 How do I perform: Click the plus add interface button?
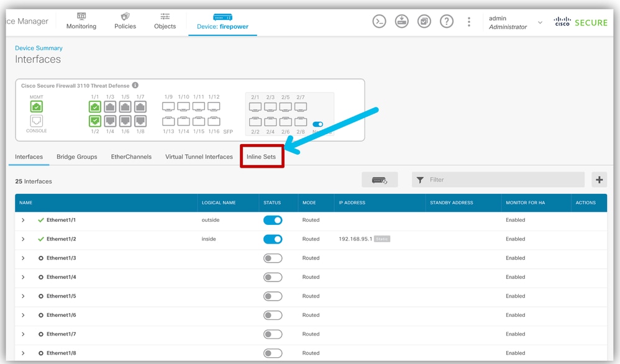coord(599,180)
